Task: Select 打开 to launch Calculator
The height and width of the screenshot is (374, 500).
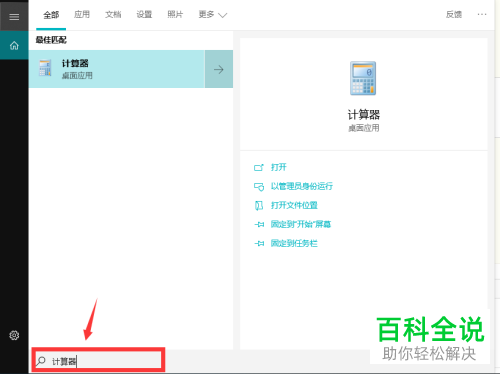Action: click(279, 167)
